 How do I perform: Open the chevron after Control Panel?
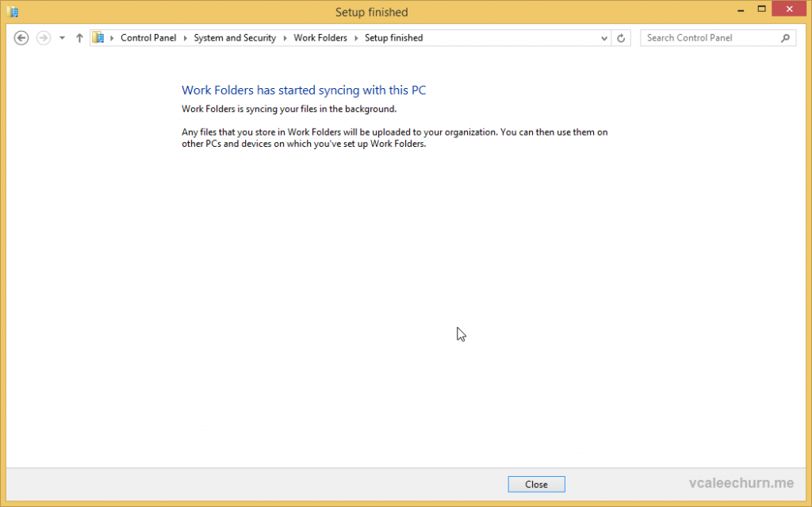click(x=184, y=37)
